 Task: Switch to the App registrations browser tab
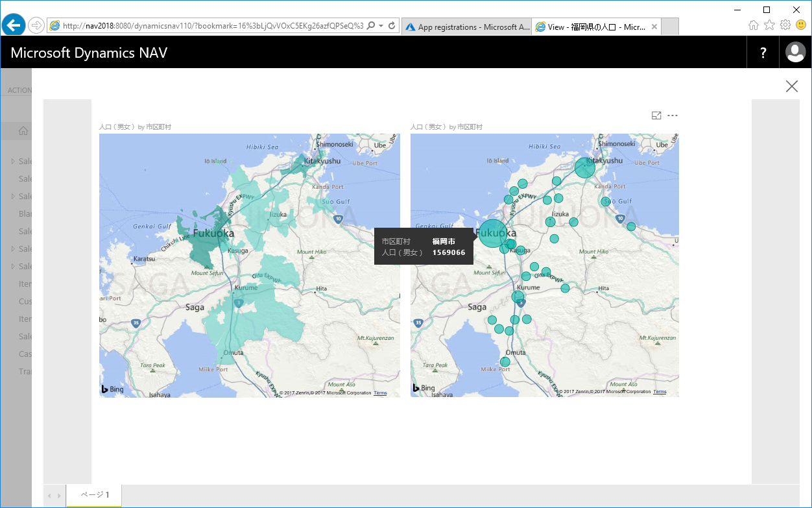pos(466,27)
